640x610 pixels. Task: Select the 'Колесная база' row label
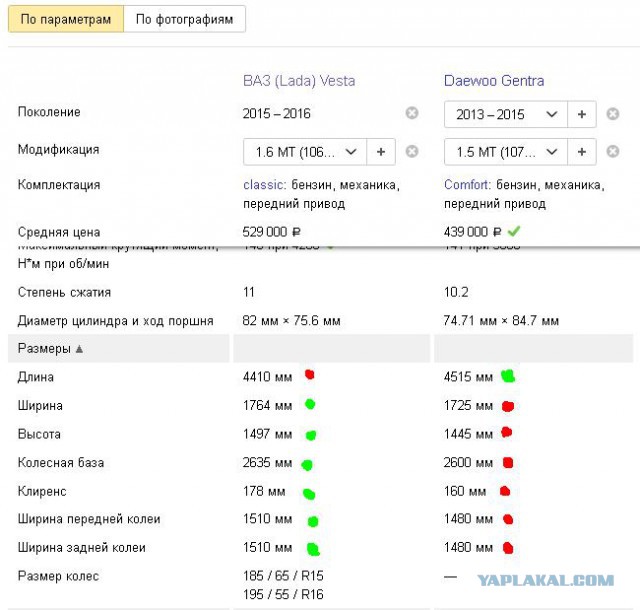[61, 463]
